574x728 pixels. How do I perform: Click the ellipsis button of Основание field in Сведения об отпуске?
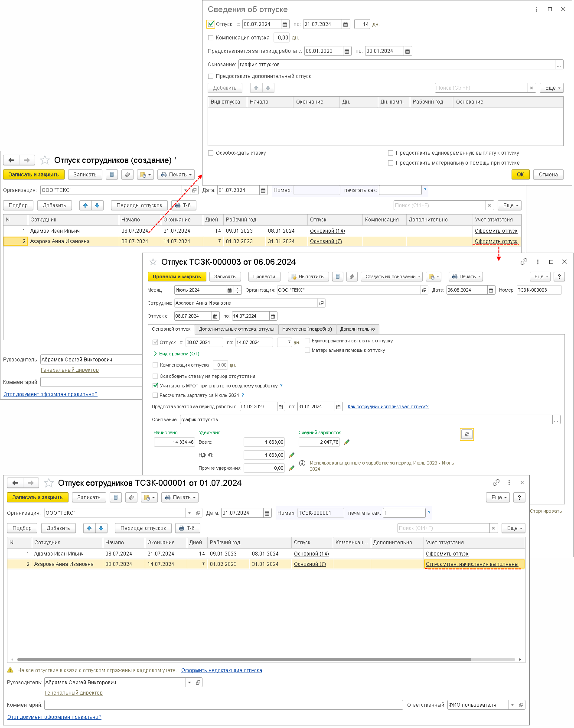point(559,65)
